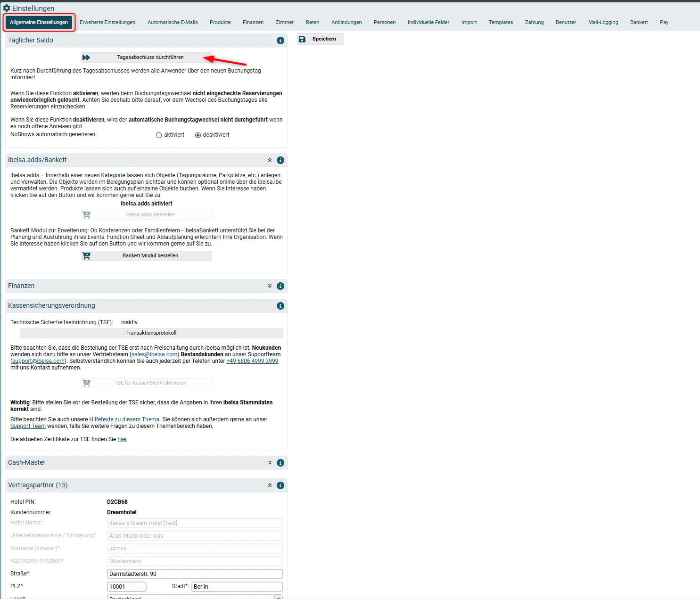Click the Support Team link

tap(28, 426)
